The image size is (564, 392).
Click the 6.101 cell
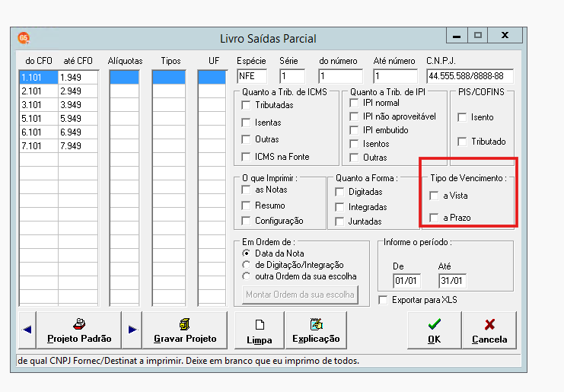[x=39, y=132]
